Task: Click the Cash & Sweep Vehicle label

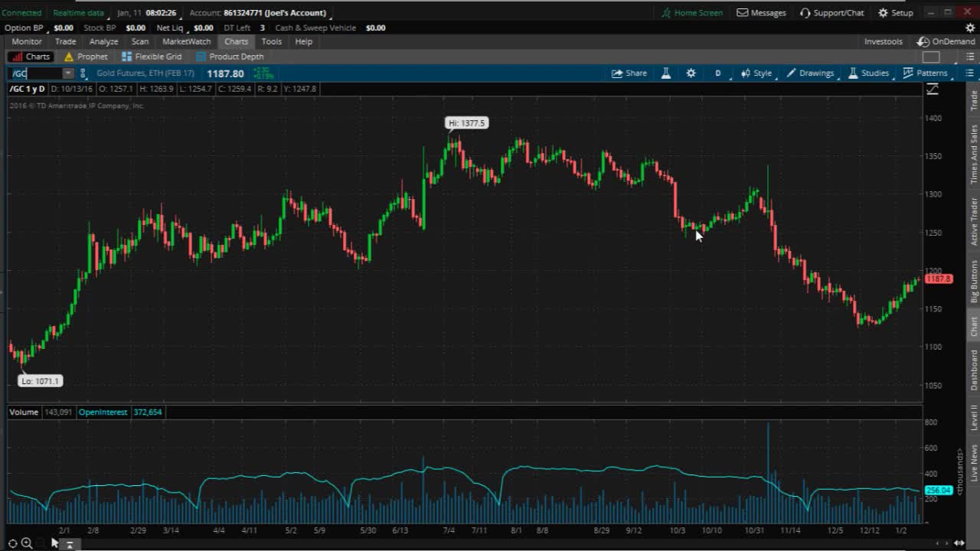Action: [x=315, y=28]
